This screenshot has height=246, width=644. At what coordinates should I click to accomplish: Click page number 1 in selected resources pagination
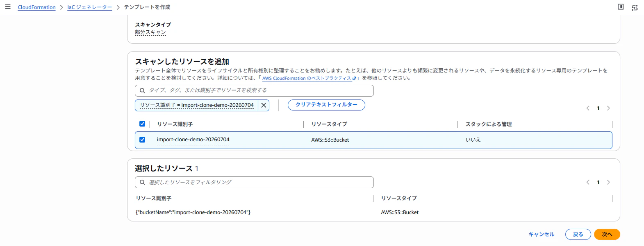click(598, 182)
